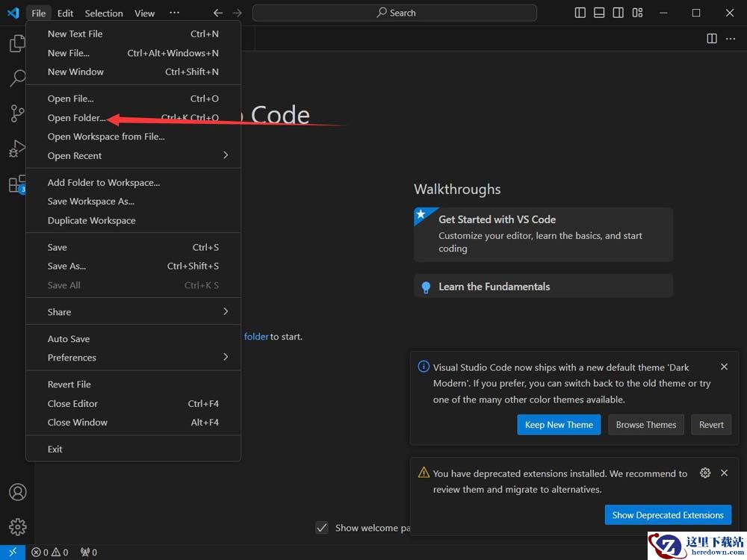
Task: Choose Close Window
Action: coord(134,423)
